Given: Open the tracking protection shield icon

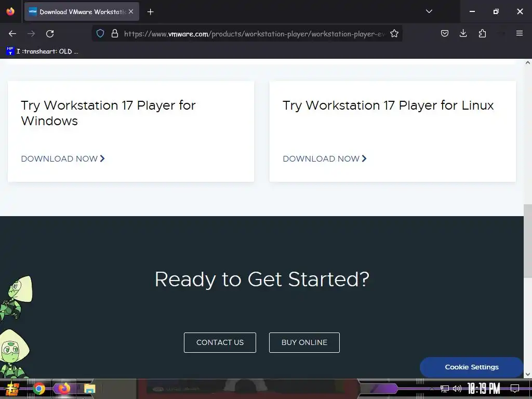Looking at the screenshot, I should (100, 33).
